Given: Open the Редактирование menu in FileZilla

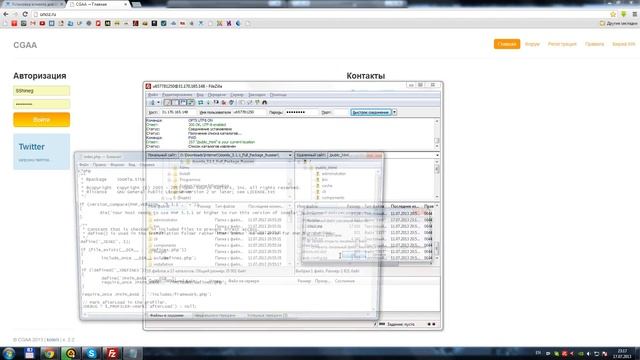Looking at the screenshot, I should coord(177,95).
